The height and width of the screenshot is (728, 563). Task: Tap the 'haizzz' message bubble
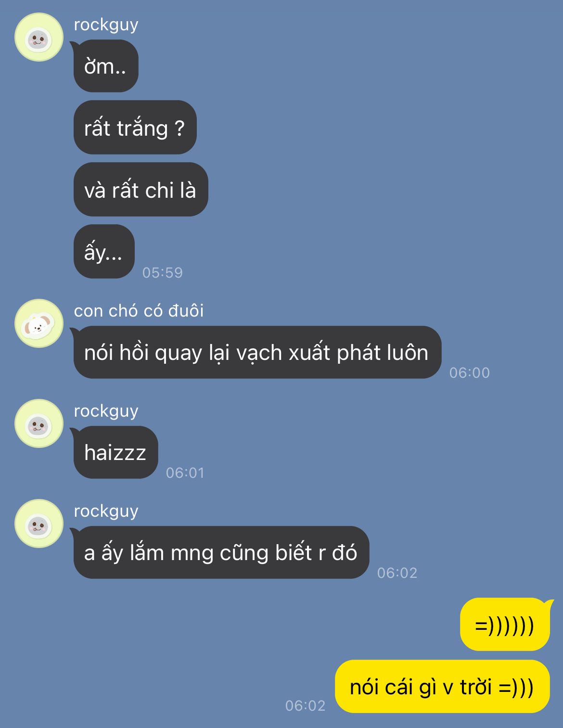[x=115, y=452]
